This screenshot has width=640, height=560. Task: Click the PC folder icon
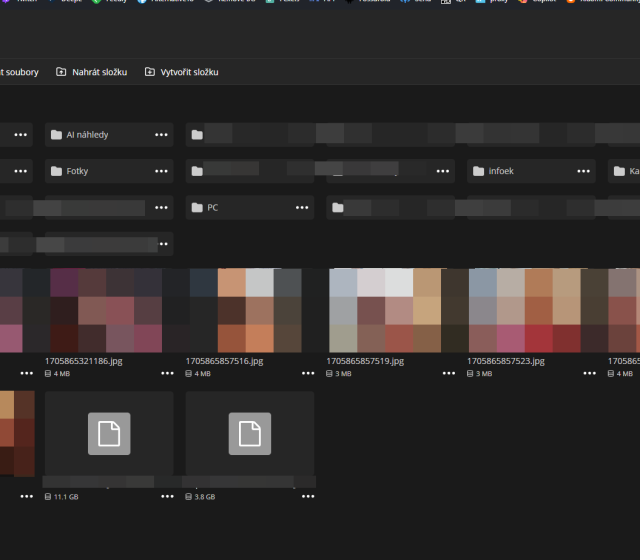coord(197,208)
